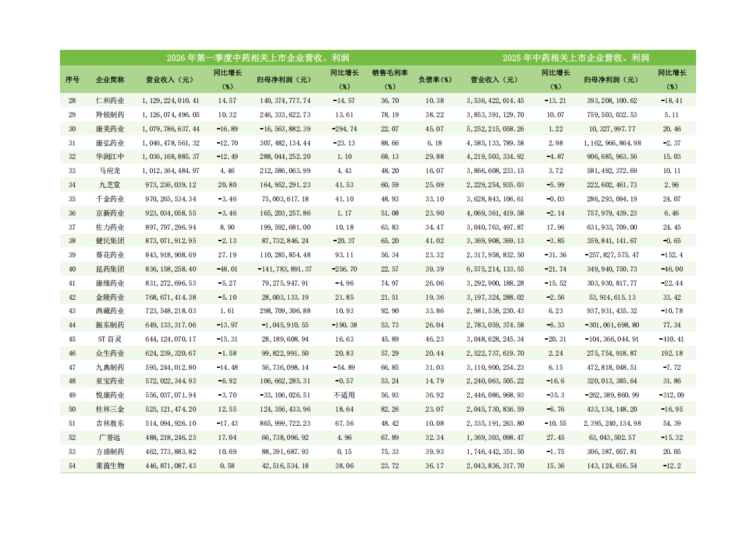Select 2025 growth value -22.44

click(x=672, y=283)
